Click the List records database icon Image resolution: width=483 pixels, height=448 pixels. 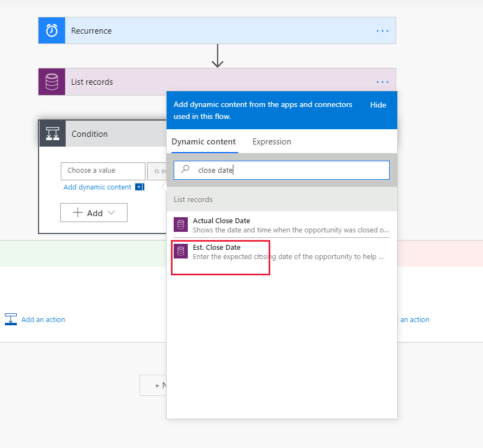tap(52, 81)
